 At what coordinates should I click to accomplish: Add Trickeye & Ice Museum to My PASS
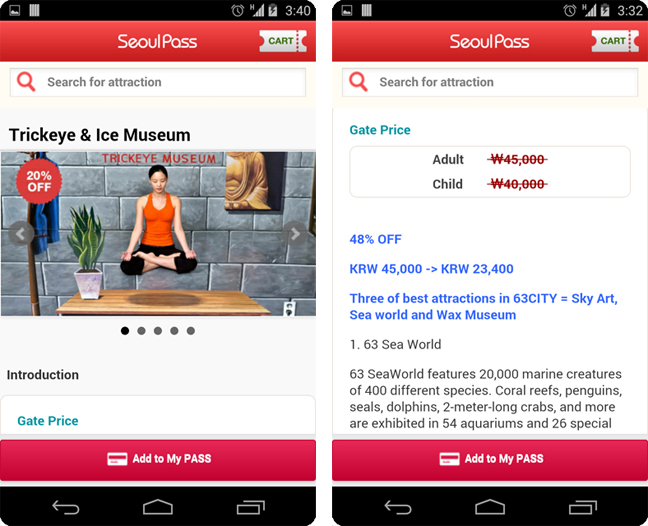(x=158, y=459)
